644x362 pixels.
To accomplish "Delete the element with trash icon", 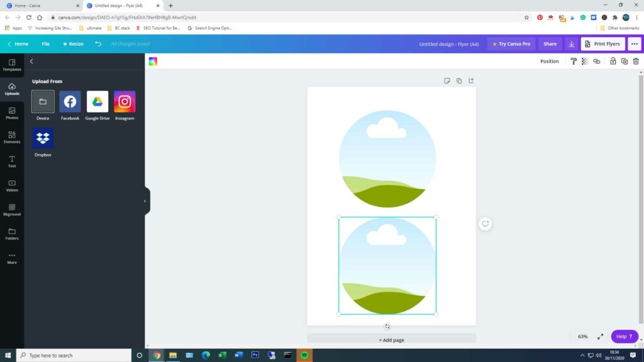I will coord(636,61).
